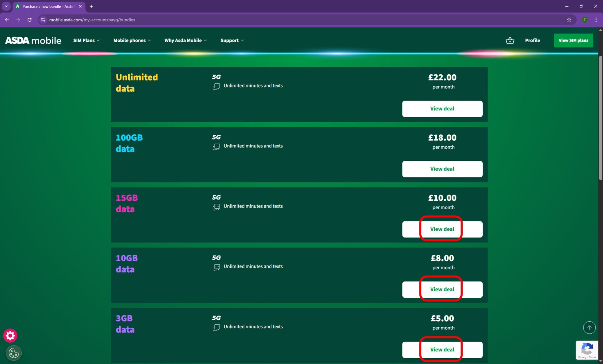Image resolution: width=603 pixels, height=364 pixels.
Task: Expand the SIM Plans menu
Action: point(86,40)
